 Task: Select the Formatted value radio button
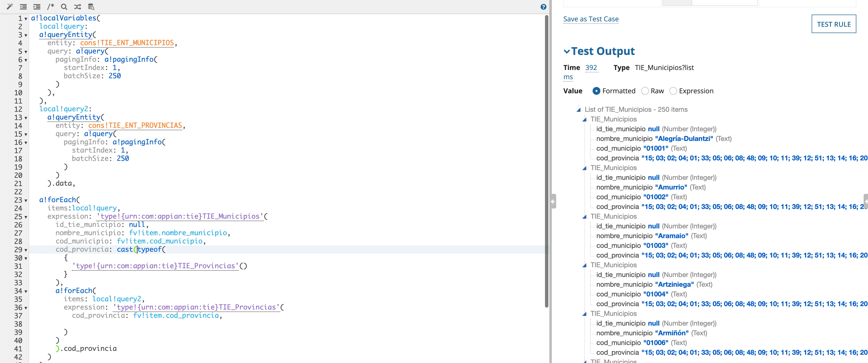596,91
